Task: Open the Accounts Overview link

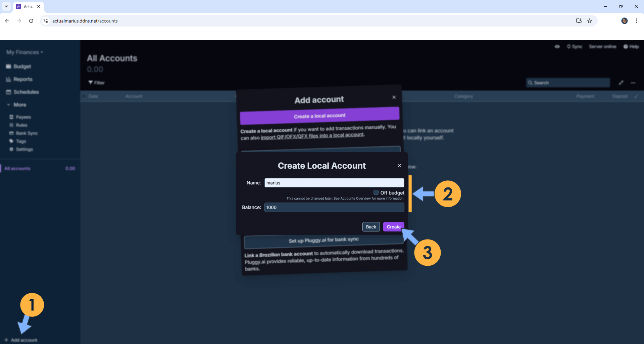Action: pos(355,199)
